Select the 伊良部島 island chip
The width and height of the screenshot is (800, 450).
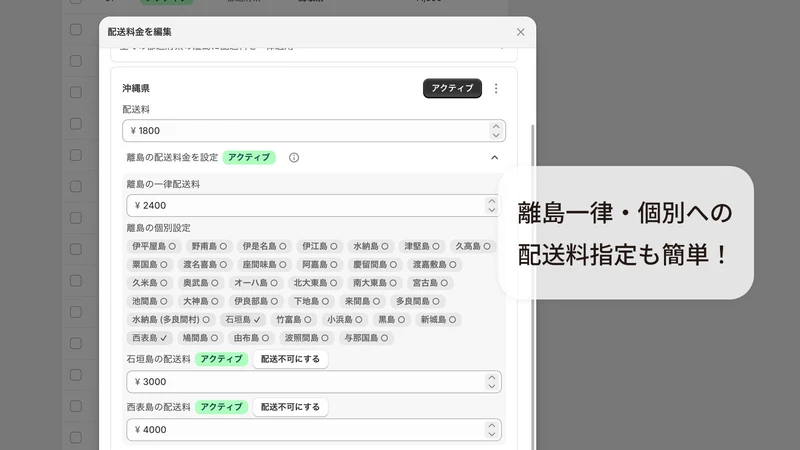256,302
